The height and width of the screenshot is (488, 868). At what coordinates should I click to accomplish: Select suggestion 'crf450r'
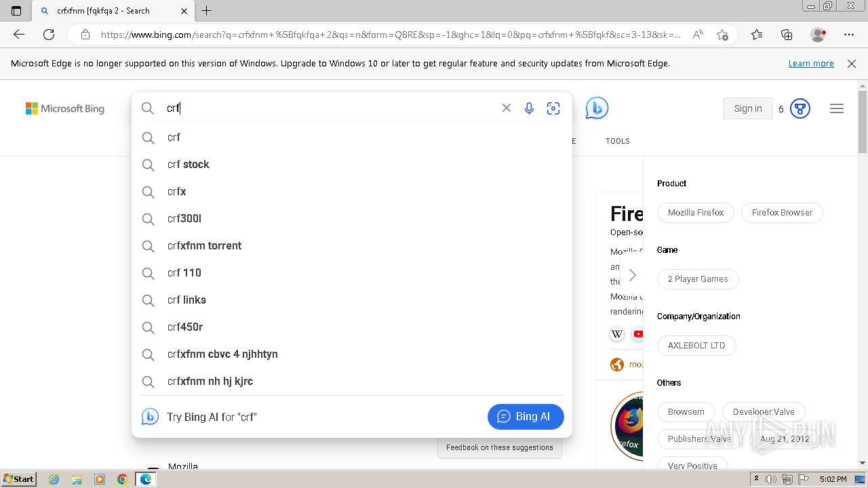[352, 327]
